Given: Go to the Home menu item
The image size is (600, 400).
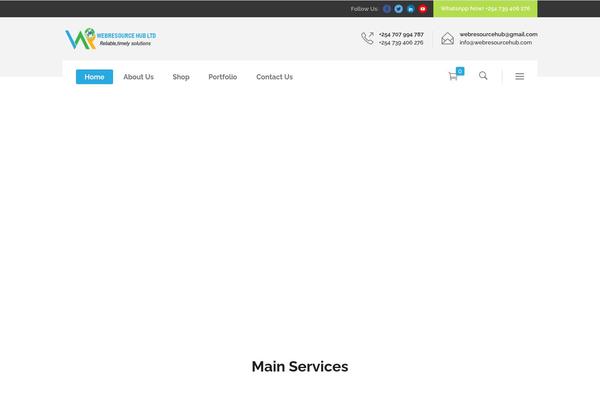Looking at the screenshot, I should [94, 77].
